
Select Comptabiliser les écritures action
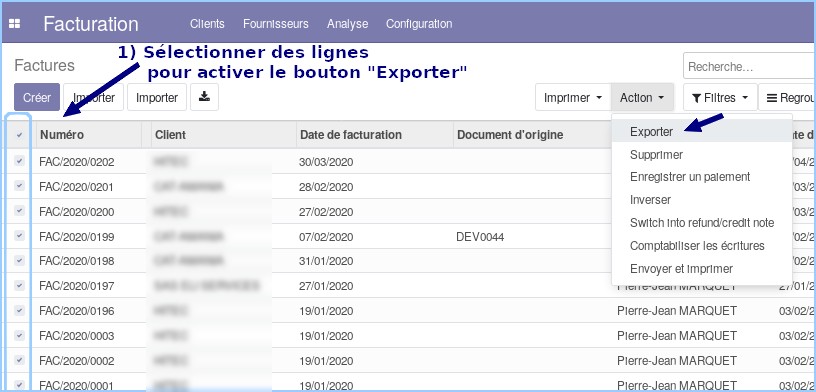[702, 246]
